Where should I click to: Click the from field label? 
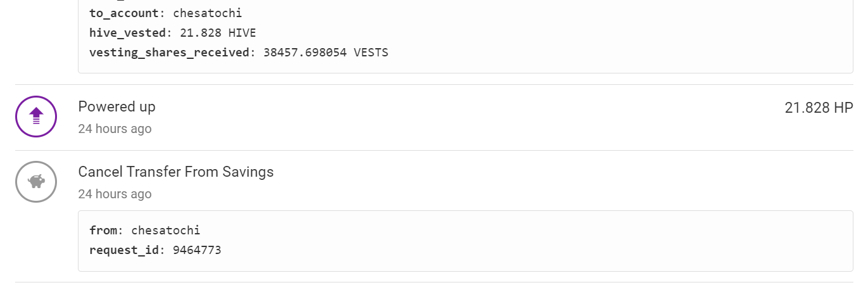(x=103, y=230)
